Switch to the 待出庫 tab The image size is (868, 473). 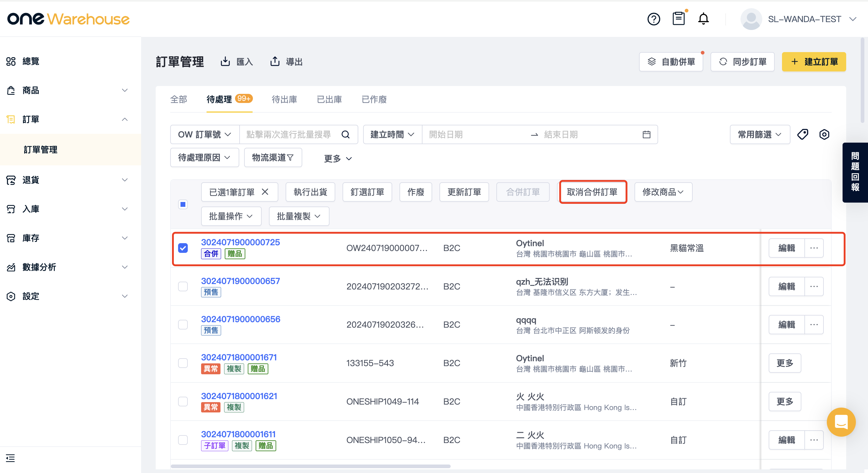284,99
